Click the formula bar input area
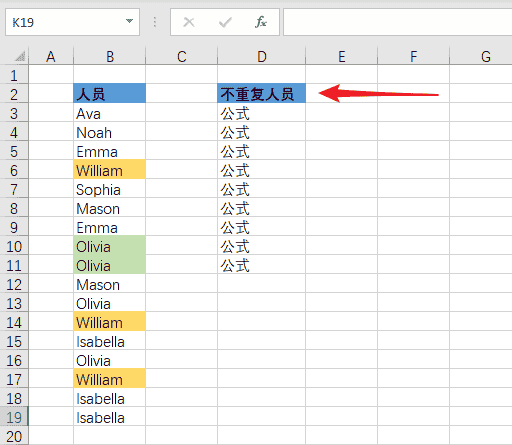The width and height of the screenshot is (512, 445). tap(397, 22)
